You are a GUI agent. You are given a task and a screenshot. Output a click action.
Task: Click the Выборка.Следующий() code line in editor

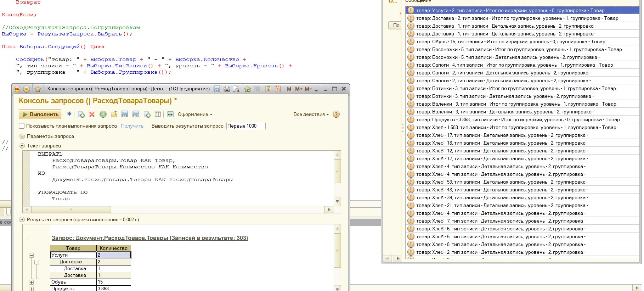[53, 46]
